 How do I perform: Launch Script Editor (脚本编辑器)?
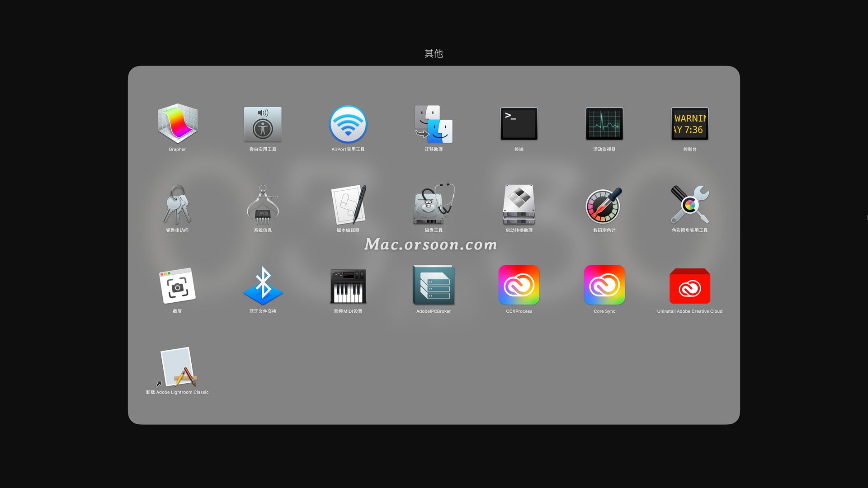coord(348,205)
